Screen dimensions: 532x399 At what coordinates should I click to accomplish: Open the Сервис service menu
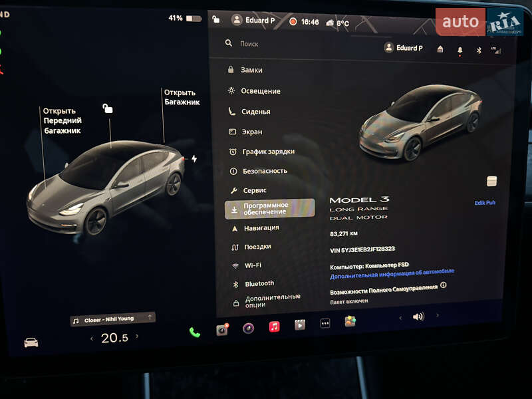tap(248, 190)
